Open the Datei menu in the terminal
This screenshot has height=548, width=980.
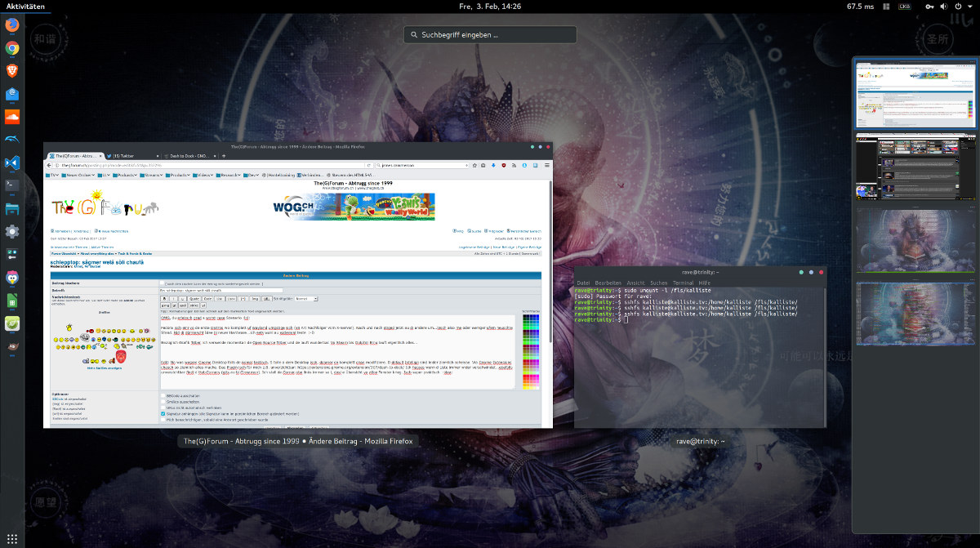(x=583, y=283)
